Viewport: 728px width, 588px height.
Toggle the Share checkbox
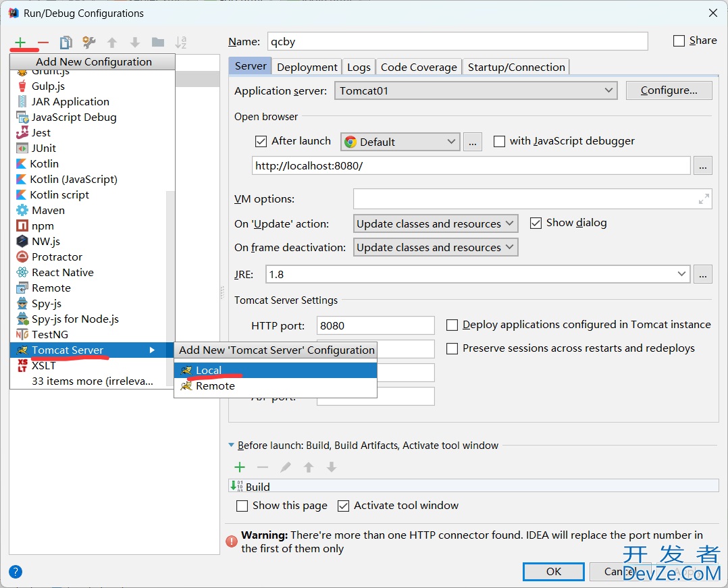[x=679, y=41]
